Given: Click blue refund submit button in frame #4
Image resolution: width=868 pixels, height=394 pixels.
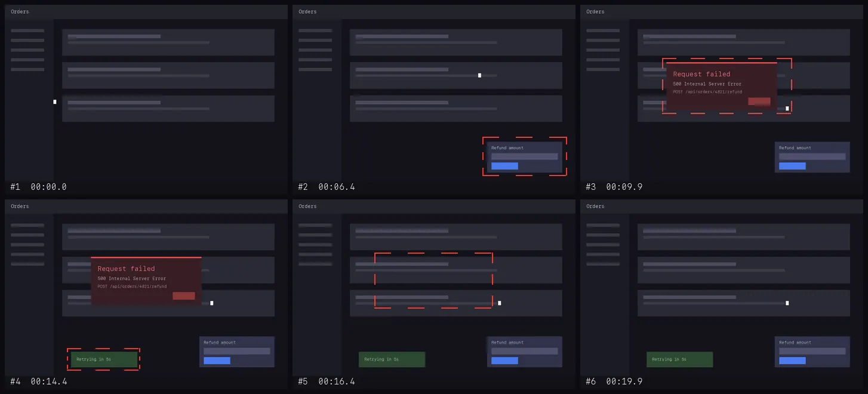Looking at the screenshot, I should click(x=217, y=361).
